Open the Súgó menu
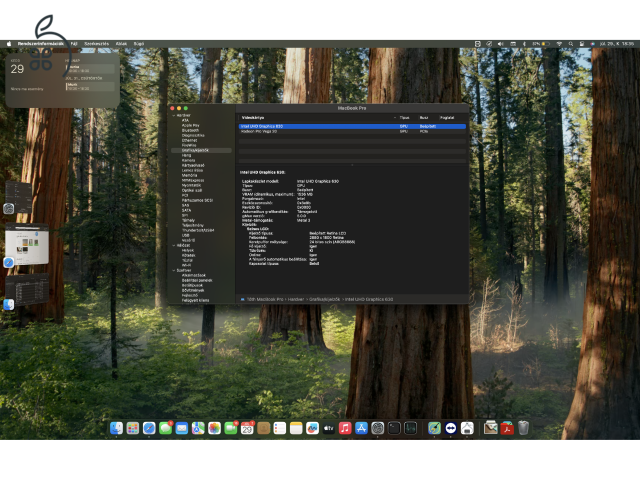The image size is (640, 480). click(x=139, y=44)
